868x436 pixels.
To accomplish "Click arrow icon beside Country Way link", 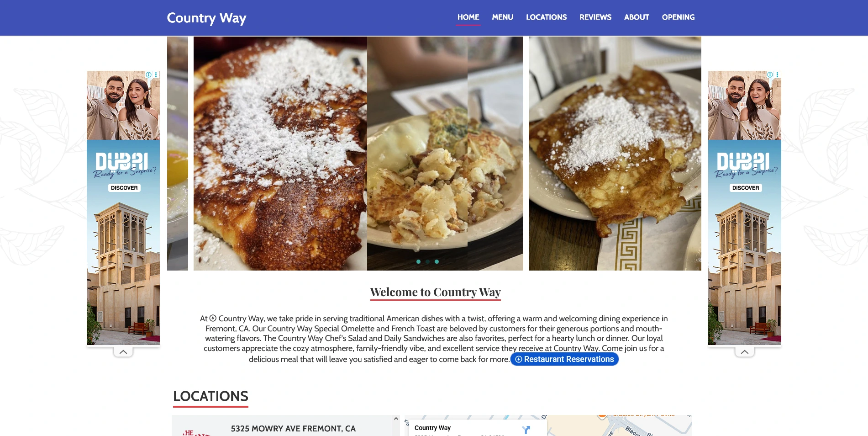I will coord(213,318).
